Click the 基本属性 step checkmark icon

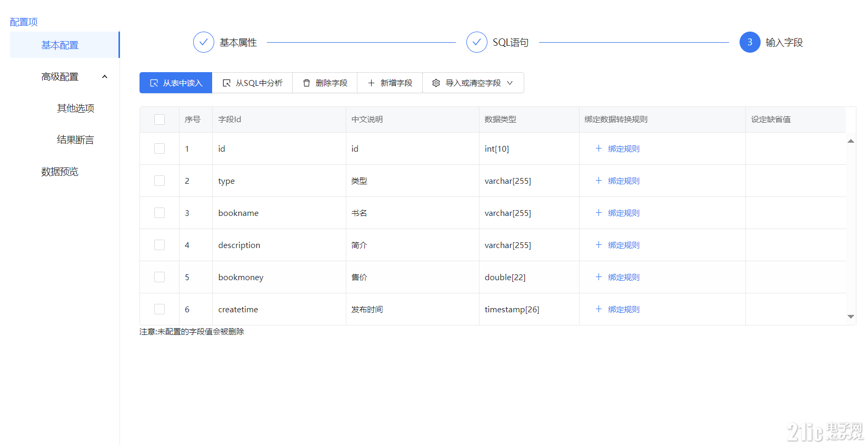point(204,42)
